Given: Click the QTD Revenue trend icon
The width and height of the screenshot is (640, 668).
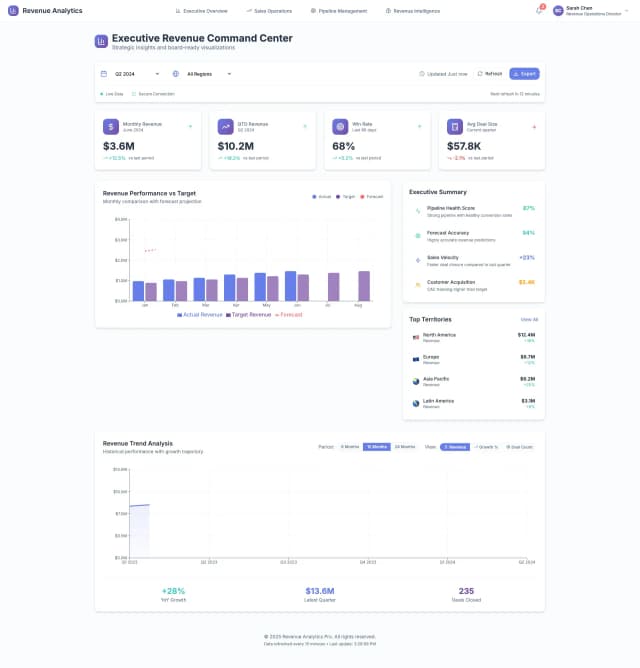Looking at the screenshot, I should 226,127.
